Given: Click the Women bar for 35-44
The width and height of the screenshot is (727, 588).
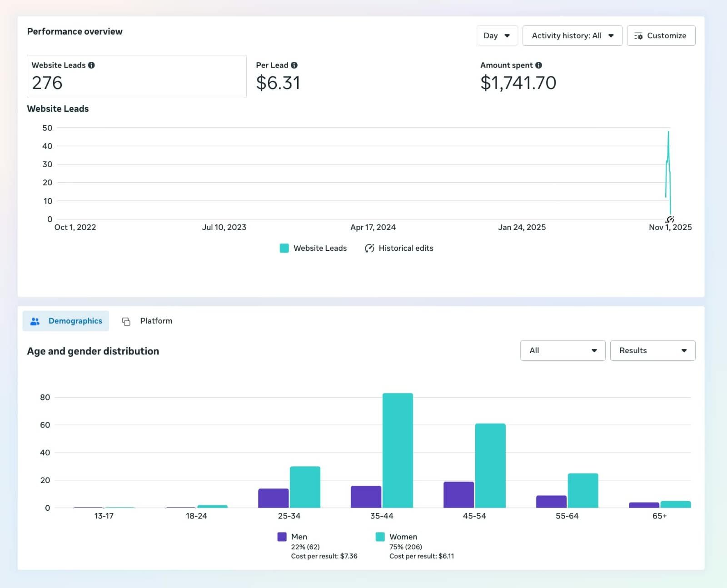Looking at the screenshot, I should (398, 450).
